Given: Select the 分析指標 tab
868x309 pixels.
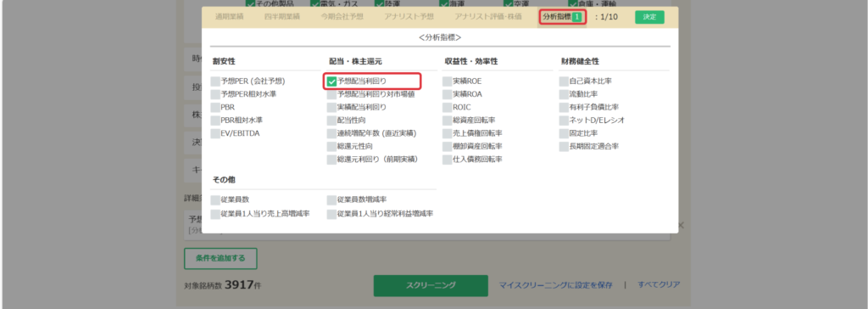Looking at the screenshot, I should (x=562, y=17).
